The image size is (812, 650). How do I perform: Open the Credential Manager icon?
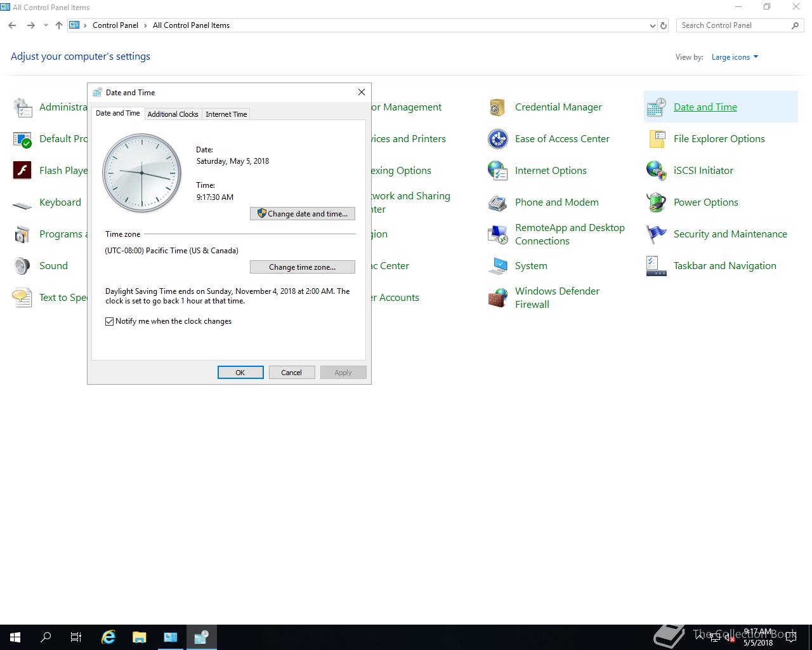click(497, 107)
